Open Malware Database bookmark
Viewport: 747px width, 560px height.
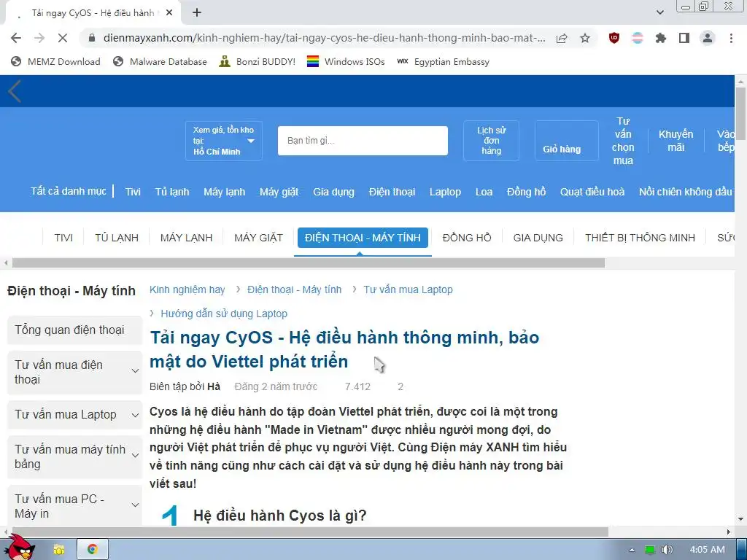[160, 61]
